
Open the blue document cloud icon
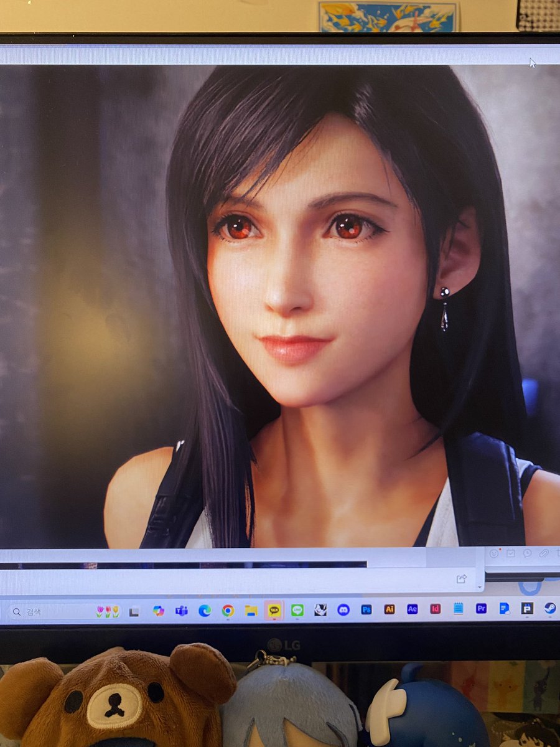pos(504,608)
